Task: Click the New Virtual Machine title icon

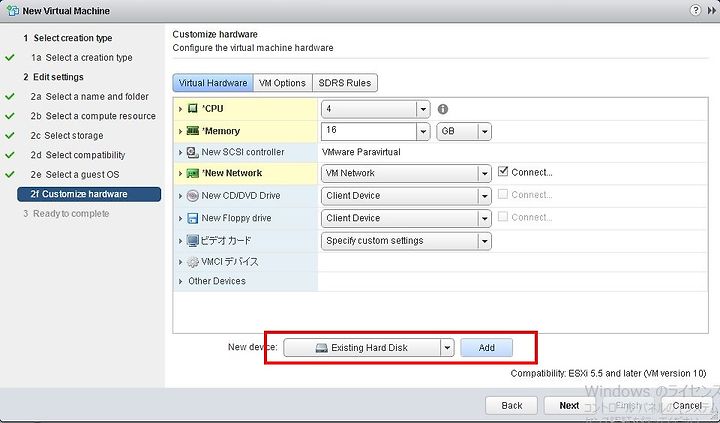Action: pyautogui.click(x=12, y=10)
